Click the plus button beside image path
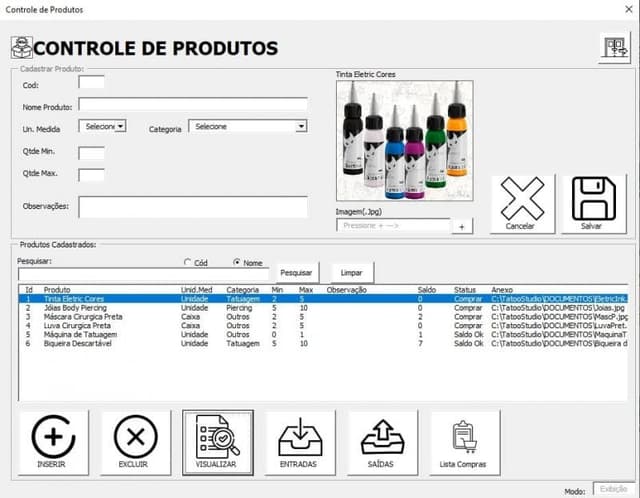 (462, 227)
